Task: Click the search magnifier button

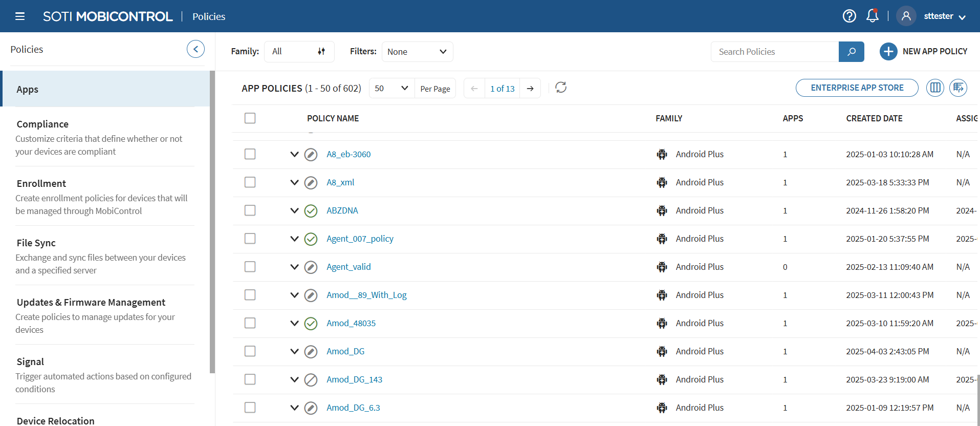Action: [x=851, y=52]
